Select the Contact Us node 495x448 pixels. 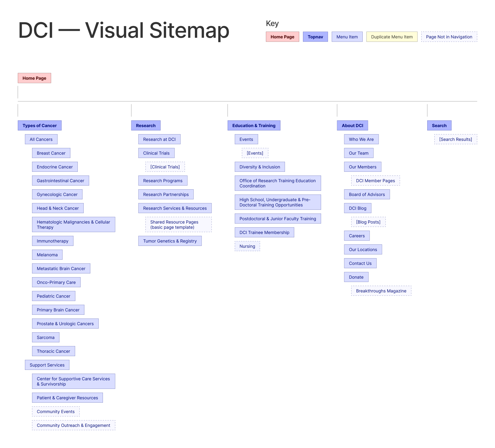[360, 263]
